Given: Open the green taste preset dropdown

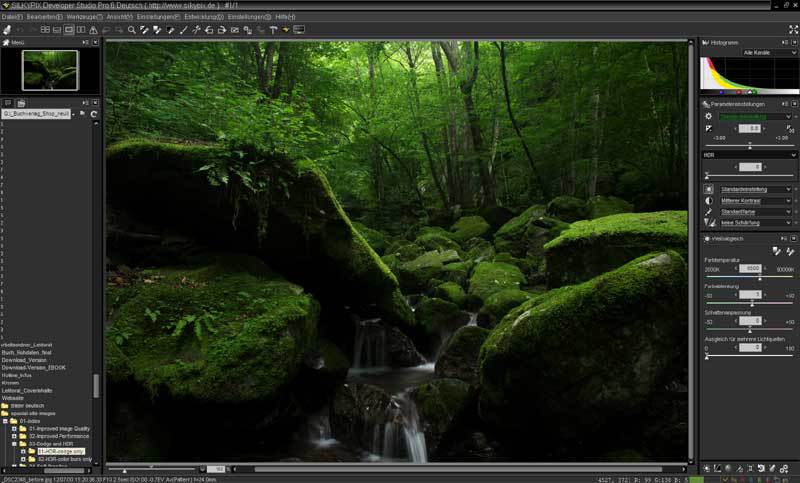Looking at the screenshot, I should click(755, 116).
